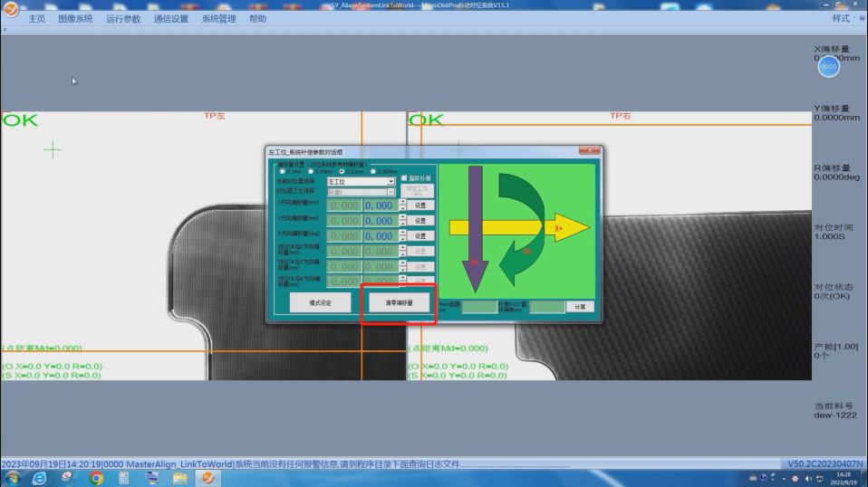Click the blue X方向偏移量 input field
The height and width of the screenshot is (487, 868).
tap(380, 205)
